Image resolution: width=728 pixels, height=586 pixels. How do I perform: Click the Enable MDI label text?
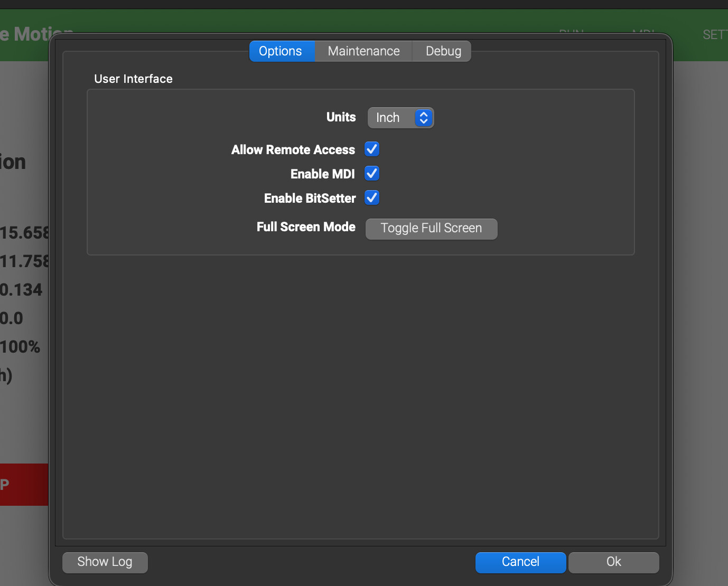point(322,174)
